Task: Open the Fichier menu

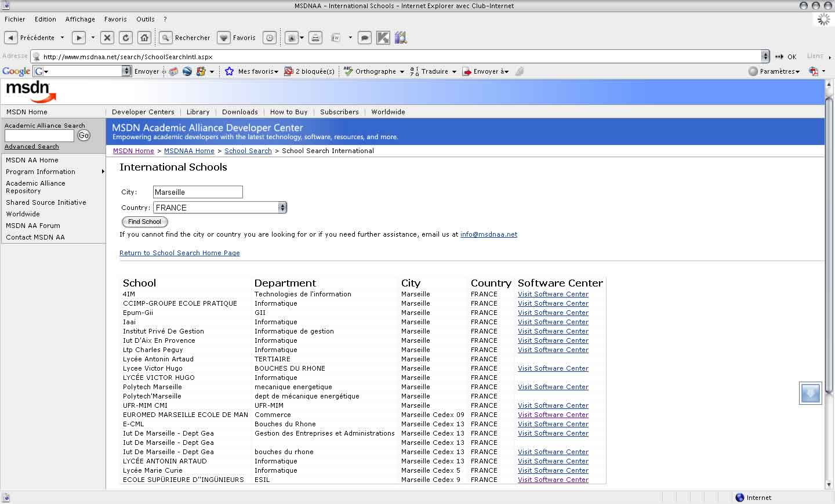Action: click(x=15, y=19)
